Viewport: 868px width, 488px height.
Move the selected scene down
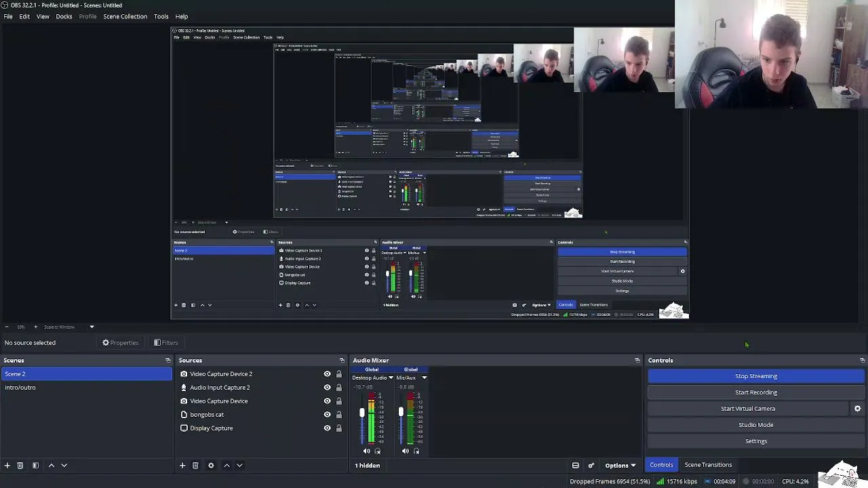(x=64, y=466)
